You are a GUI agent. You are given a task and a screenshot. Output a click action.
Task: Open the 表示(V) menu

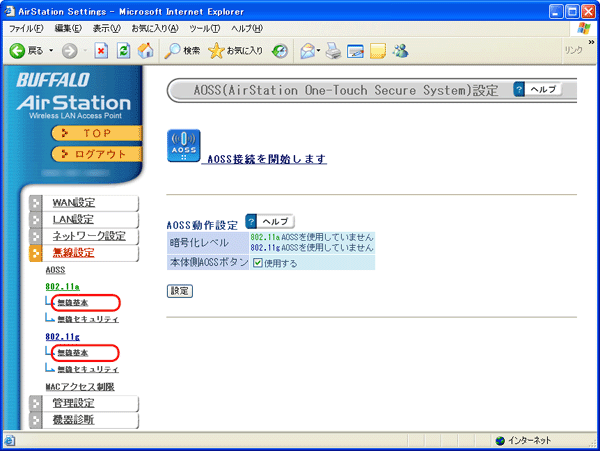click(106, 29)
